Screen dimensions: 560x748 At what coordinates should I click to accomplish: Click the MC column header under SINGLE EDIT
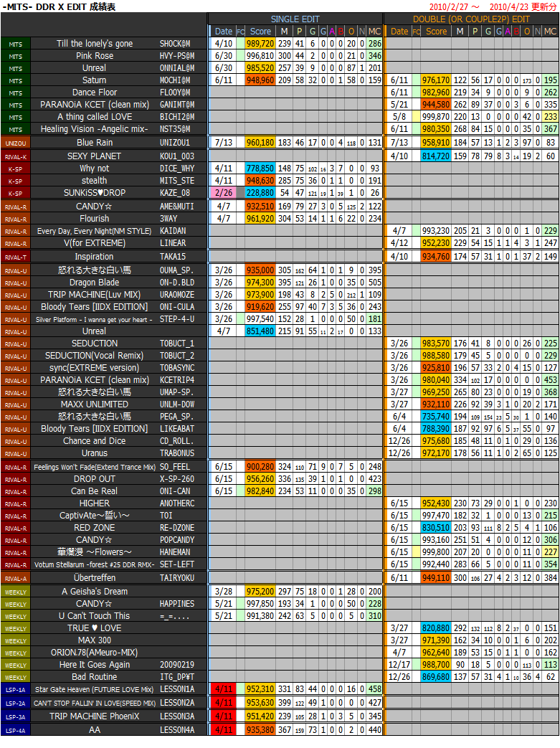pos(374,32)
